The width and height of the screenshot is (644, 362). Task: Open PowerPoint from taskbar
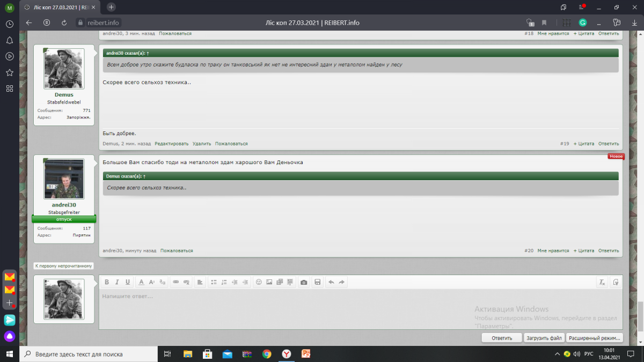[306, 354]
